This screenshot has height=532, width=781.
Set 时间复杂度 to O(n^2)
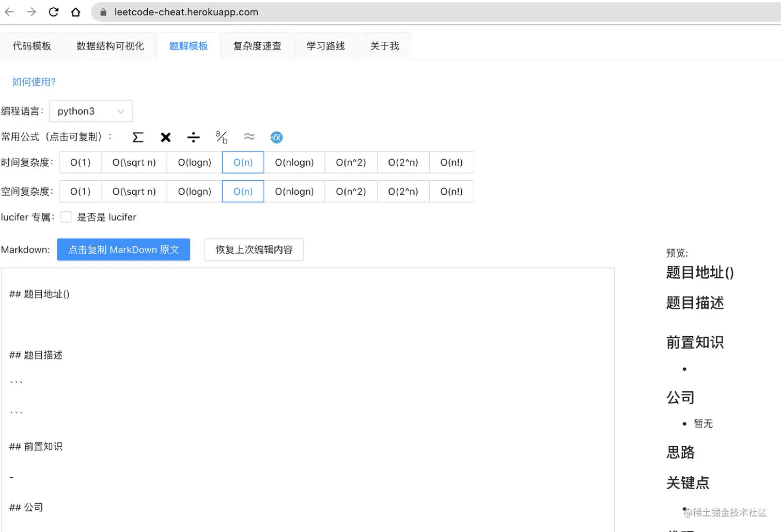(351, 163)
